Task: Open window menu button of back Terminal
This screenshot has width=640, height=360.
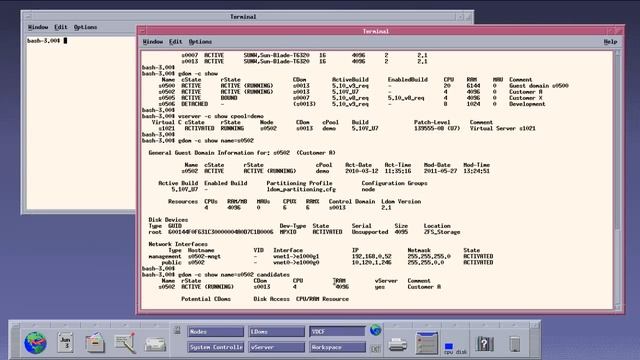Action: tap(28, 17)
